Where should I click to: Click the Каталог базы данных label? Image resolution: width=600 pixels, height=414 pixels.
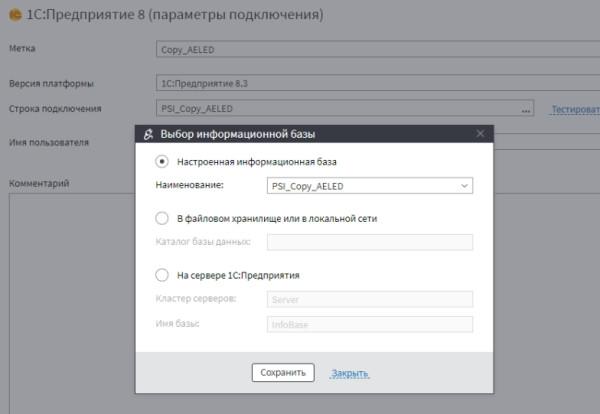(x=203, y=242)
